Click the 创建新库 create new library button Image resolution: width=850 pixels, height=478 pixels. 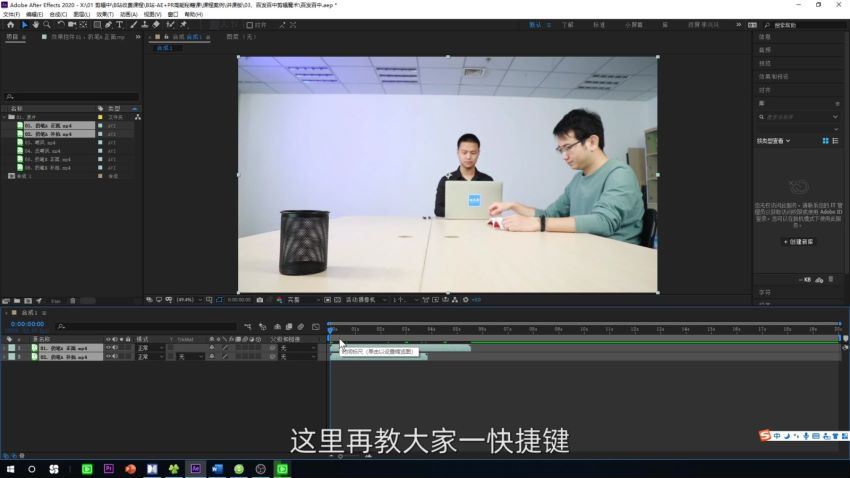pyautogui.click(x=798, y=241)
